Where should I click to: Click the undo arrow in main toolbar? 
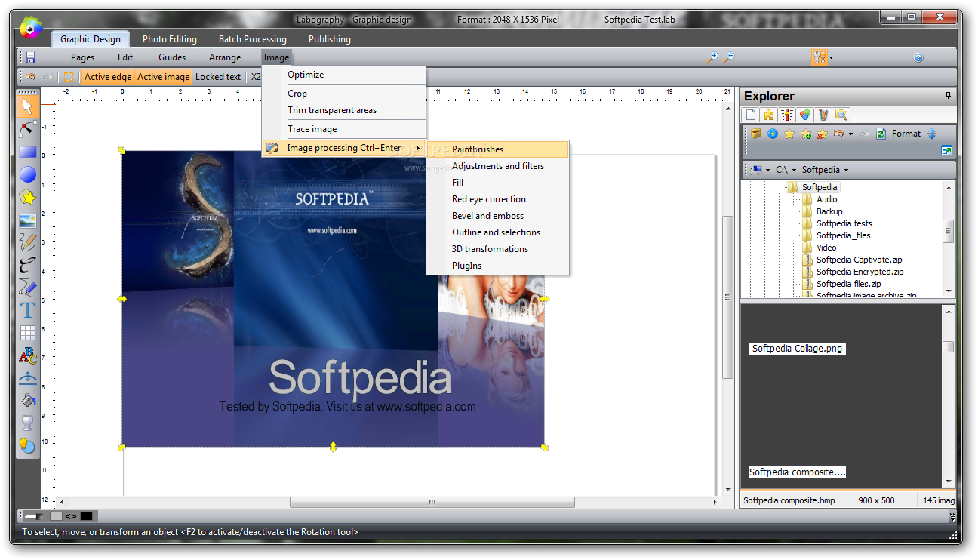pos(31,76)
